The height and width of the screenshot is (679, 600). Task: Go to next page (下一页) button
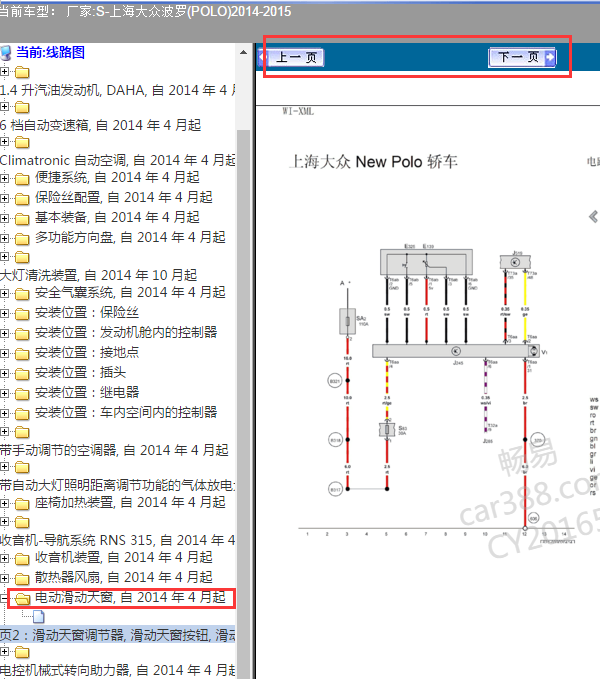[522, 57]
